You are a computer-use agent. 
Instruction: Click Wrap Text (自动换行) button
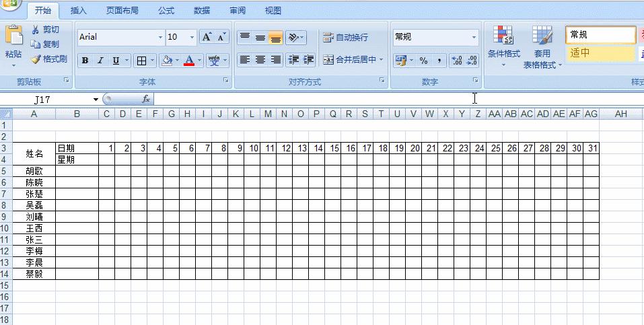345,38
